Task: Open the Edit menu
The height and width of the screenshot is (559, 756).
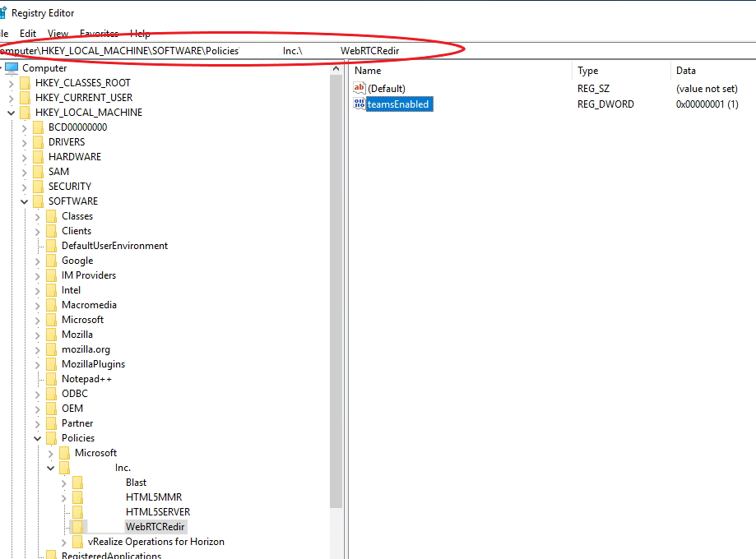Action: click(27, 33)
